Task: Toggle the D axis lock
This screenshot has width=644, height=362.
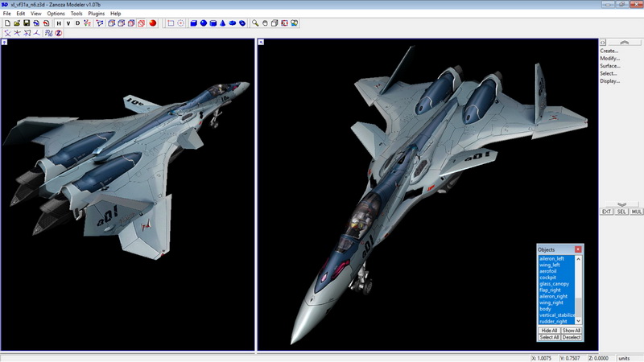Action: coord(77,23)
